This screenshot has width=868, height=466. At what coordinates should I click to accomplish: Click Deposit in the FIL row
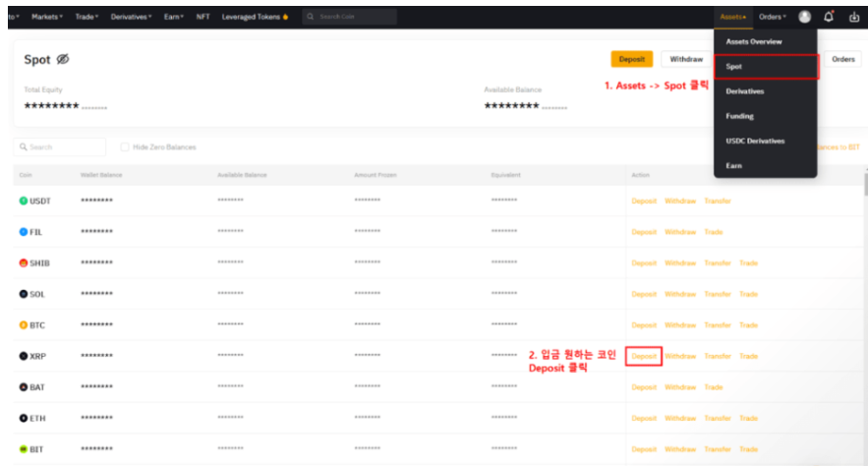coord(644,232)
